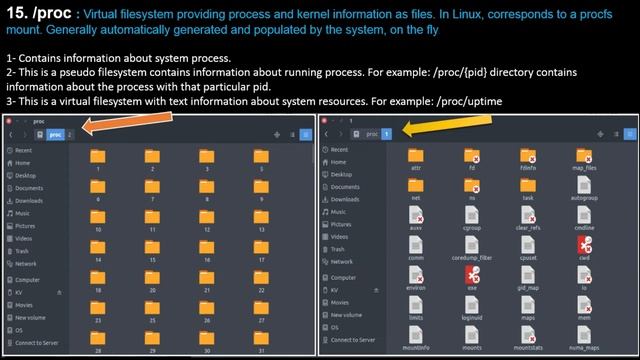This screenshot has width=640, height=360.
Task: Select the cgroup file in the right window
Action: point(472,215)
